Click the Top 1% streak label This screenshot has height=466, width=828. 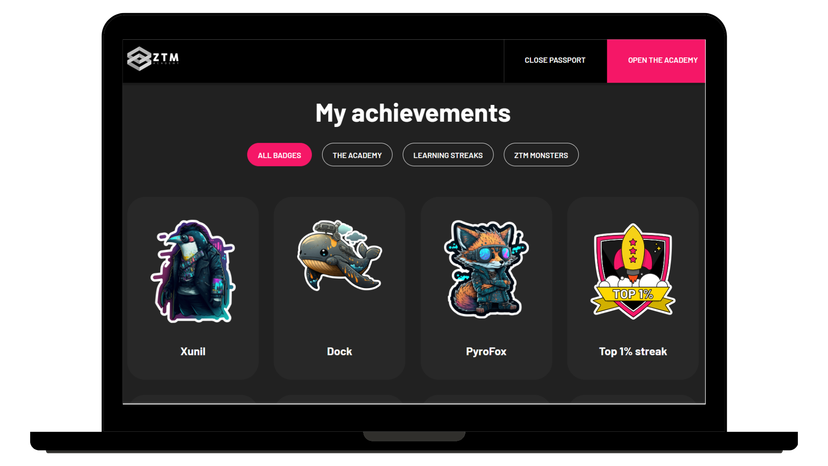click(633, 351)
